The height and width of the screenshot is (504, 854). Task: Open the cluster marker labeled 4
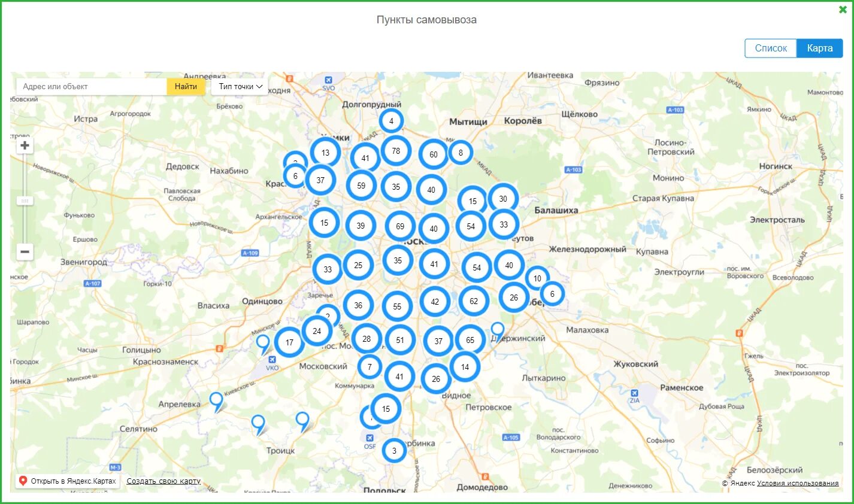391,121
